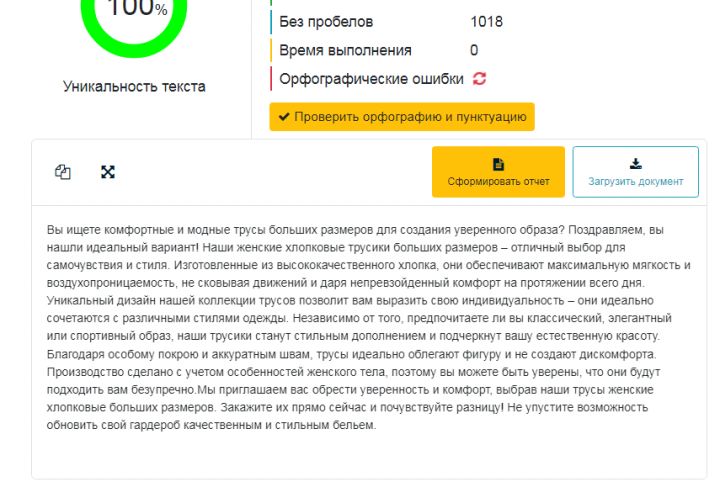This screenshot has width=720, height=480.
Task: Select the Без пробелов statistic label
Action: 326,22
